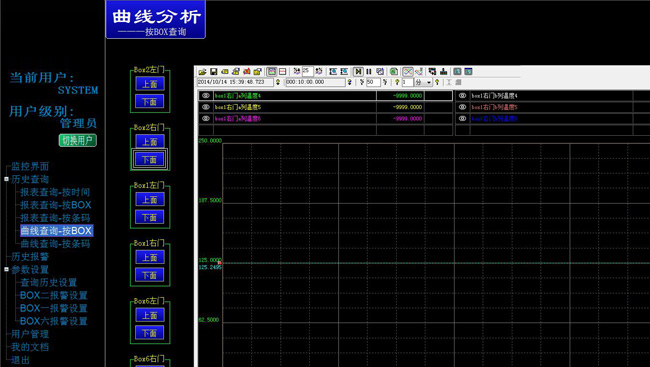Click the red crossed-out icon in toolbar

point(247,72)
